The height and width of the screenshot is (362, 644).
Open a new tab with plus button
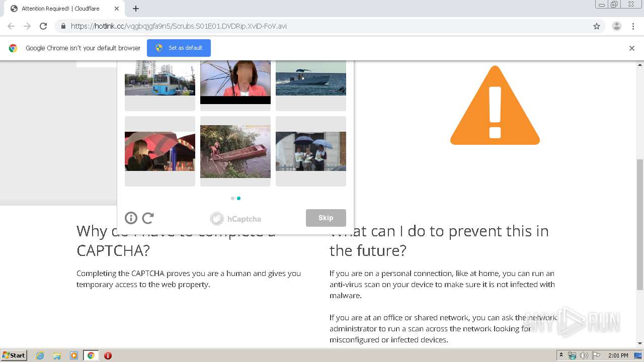click(x=136, y=9)
